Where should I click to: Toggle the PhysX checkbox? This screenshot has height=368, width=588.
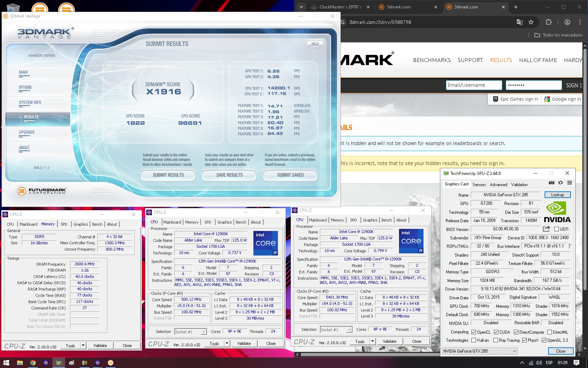coord(524,340)
